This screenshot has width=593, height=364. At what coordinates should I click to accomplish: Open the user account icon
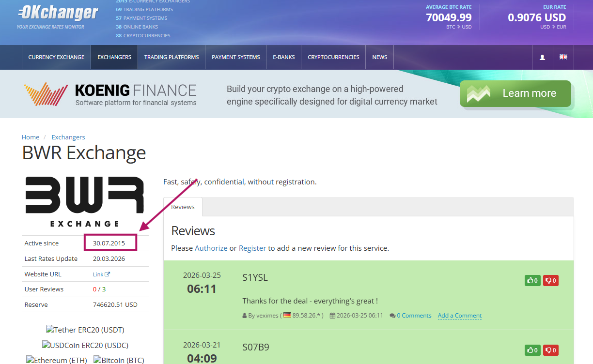[x=542, y=57]
